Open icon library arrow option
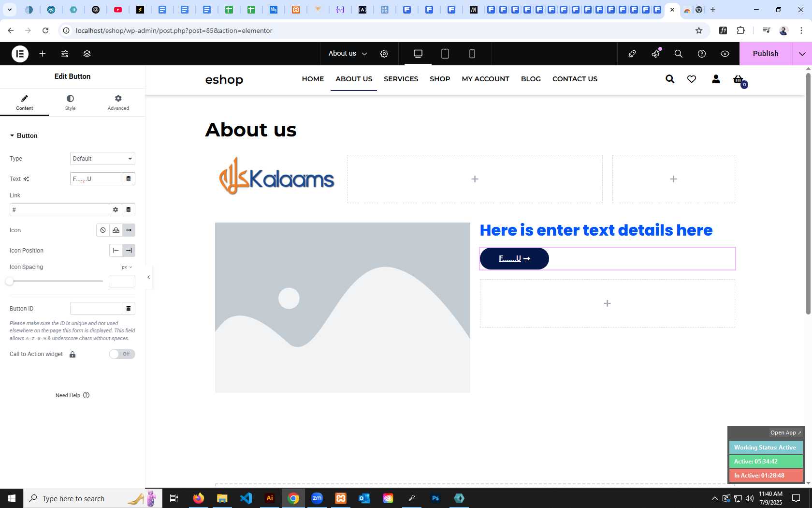This screenshot has width=812, height=508. coord(129,230)
